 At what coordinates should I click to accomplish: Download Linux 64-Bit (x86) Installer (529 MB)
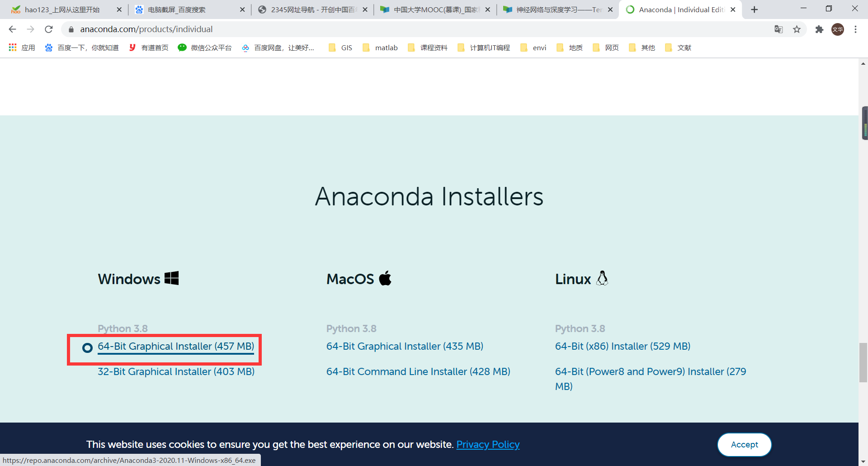click(x=623, y=347)
